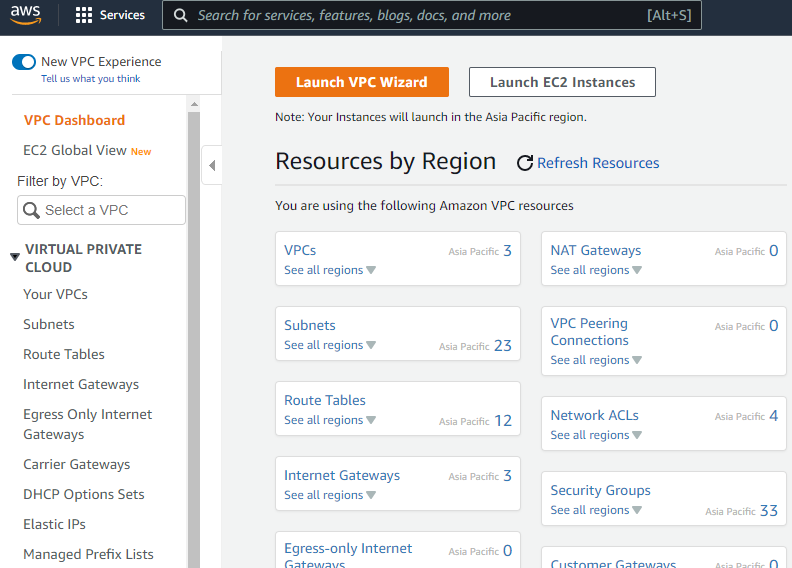Open the VPCs resource card link

point(300,250)
